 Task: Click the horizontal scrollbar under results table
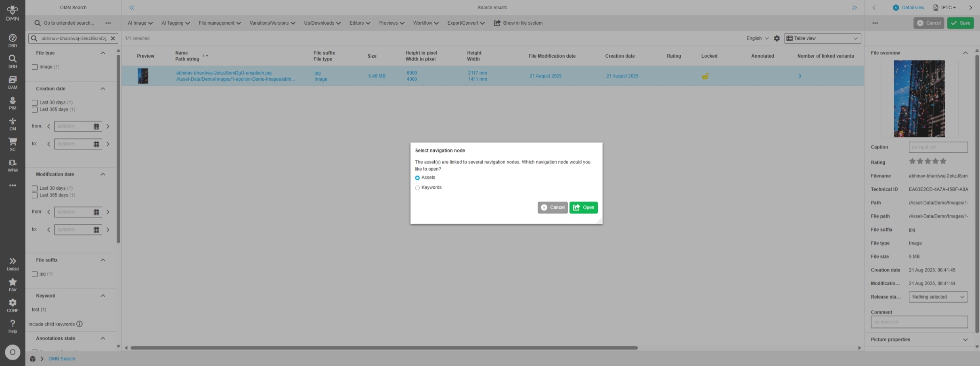384,348
